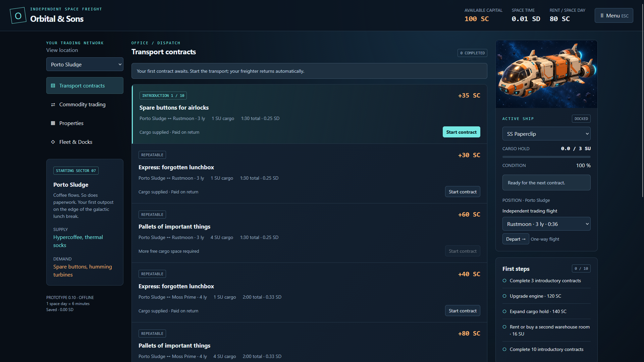Image resolution: width=644 pixels, height=362 pixels.
Task: Open the pause Menu button
Action: tap(614, 15)
